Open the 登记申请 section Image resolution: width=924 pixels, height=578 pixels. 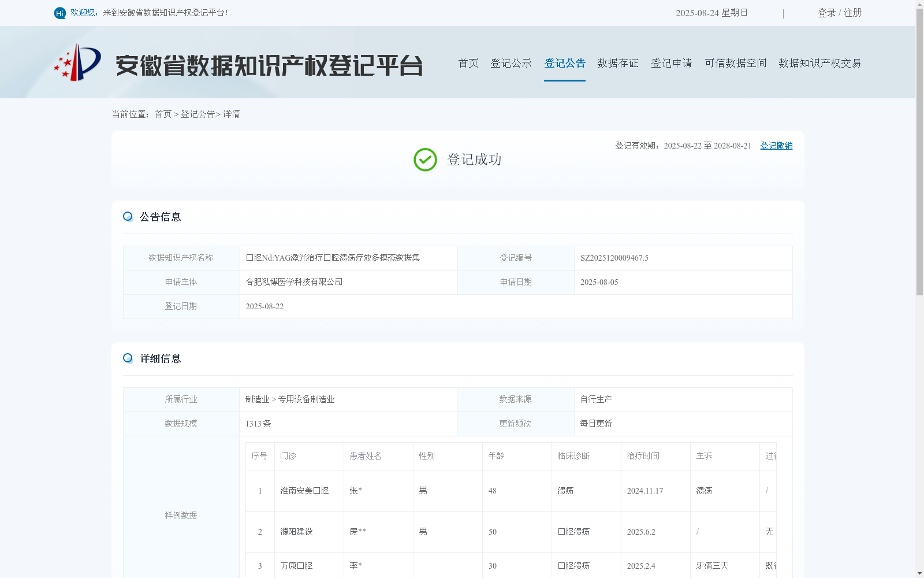click(x=672, y=64)
